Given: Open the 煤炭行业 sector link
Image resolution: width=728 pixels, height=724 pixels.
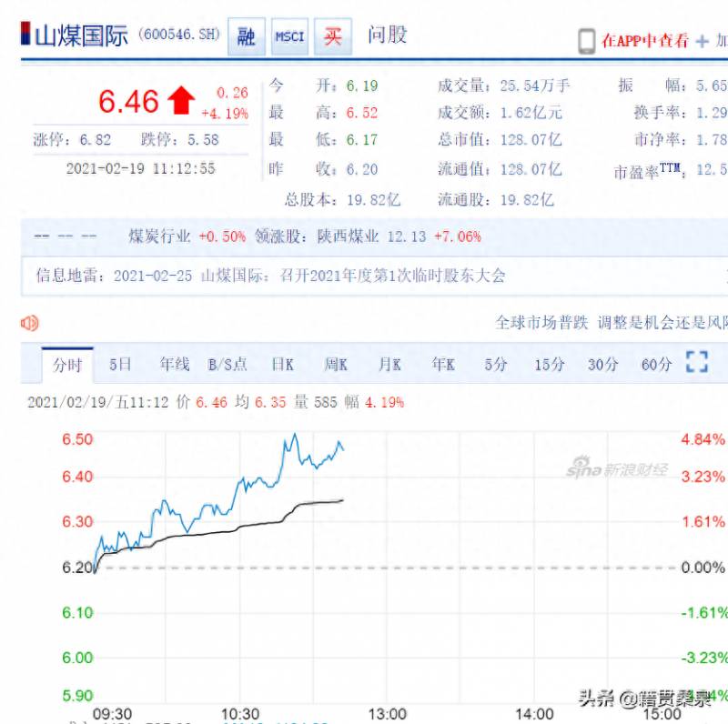Looking at the screenshot, I should point(160,236).
